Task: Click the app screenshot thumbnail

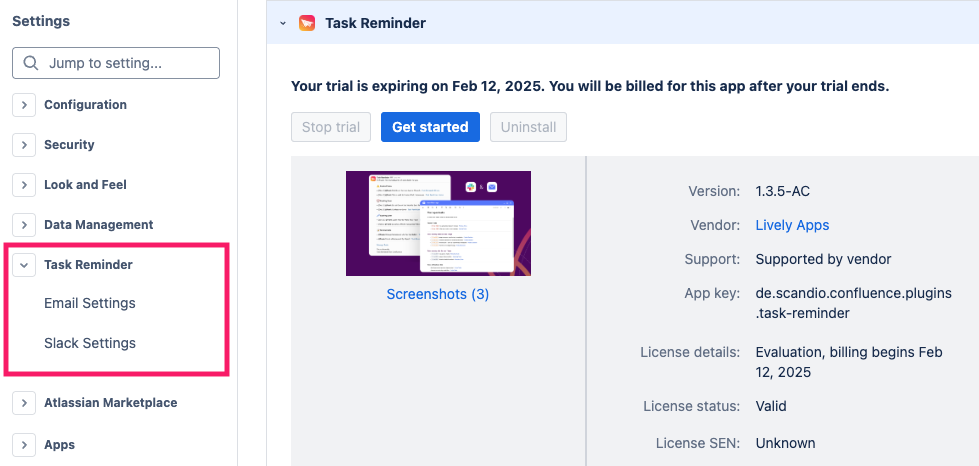Action: click(x=438, y=223)
